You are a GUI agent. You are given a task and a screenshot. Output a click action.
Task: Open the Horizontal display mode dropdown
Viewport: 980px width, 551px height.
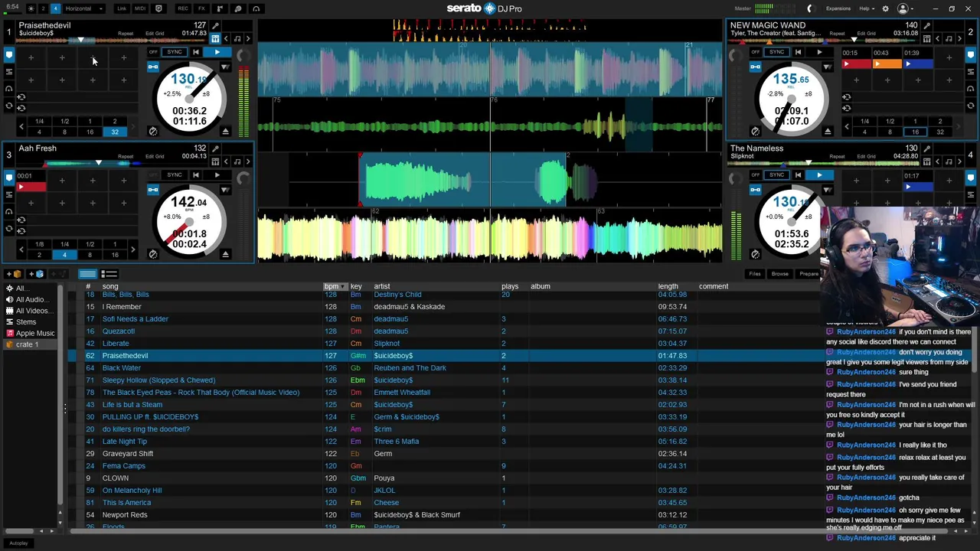(83, 8)
